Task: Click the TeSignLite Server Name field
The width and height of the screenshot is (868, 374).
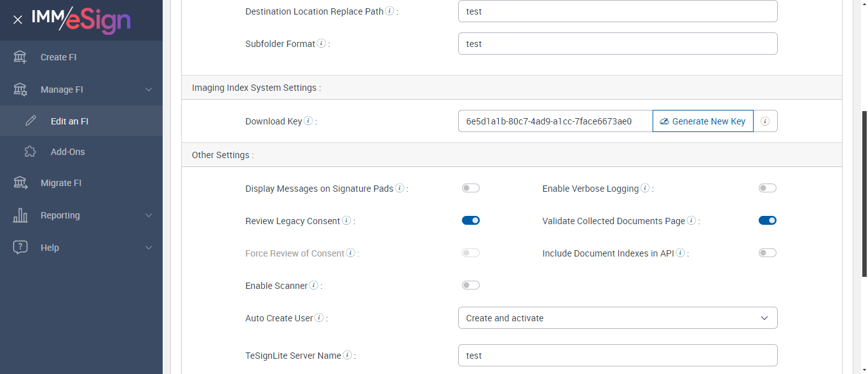Action: click(x=618, y=356)
